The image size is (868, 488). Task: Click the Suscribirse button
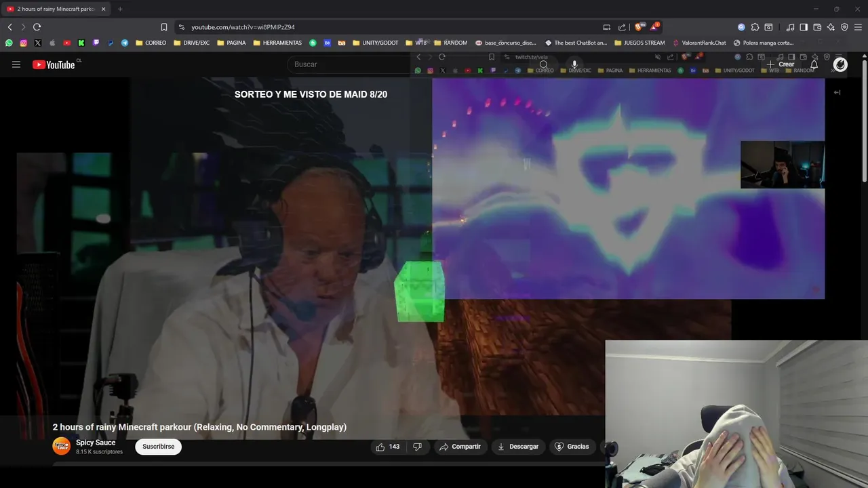(158, 447)
